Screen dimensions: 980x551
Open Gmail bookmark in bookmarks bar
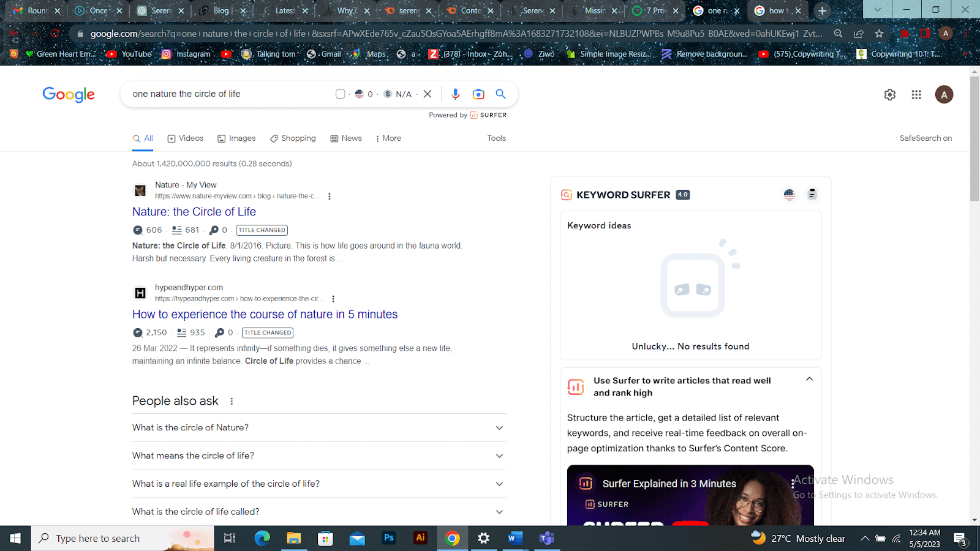click(x=324, y=54)
